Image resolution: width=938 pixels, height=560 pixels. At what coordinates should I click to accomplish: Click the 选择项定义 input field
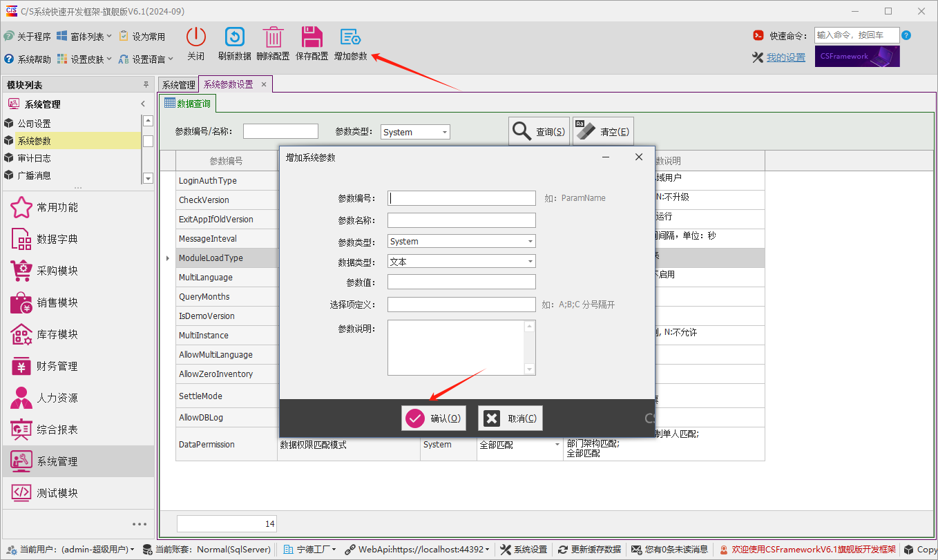point(461,305)
